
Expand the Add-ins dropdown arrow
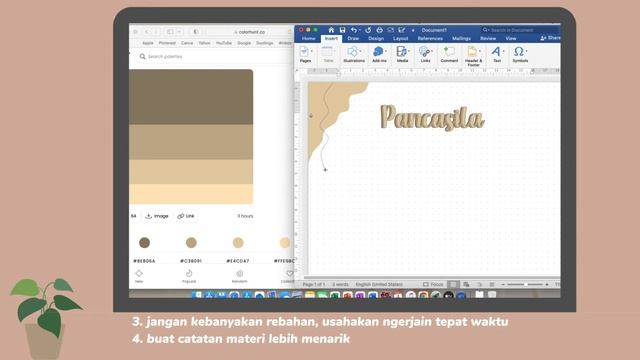pyautogui.click(x=386, y=51)
